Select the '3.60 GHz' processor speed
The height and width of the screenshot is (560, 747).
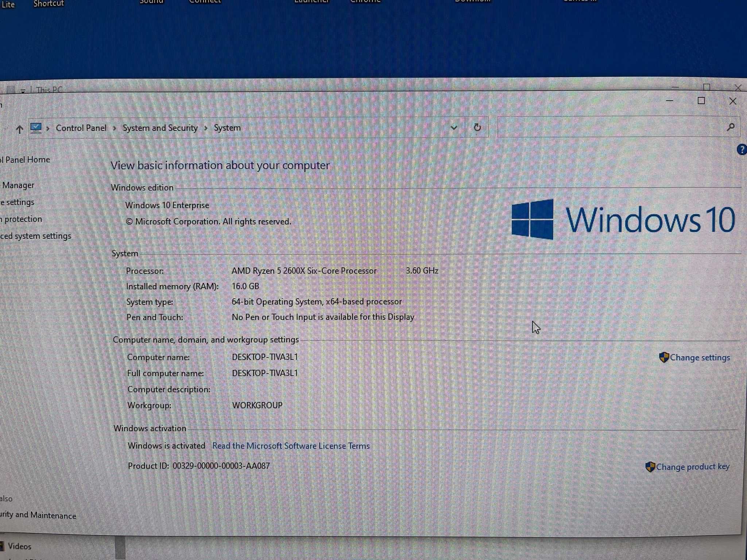tap(422, 271)
